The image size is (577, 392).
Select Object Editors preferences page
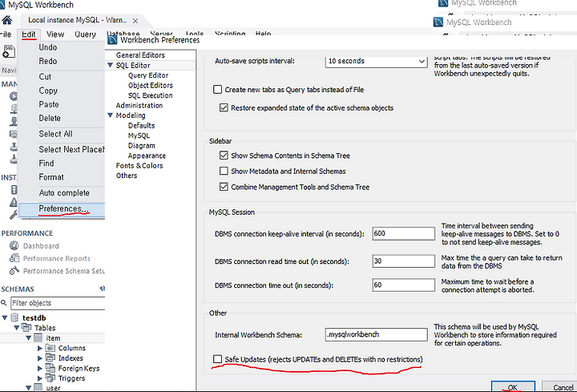point(151,85)
